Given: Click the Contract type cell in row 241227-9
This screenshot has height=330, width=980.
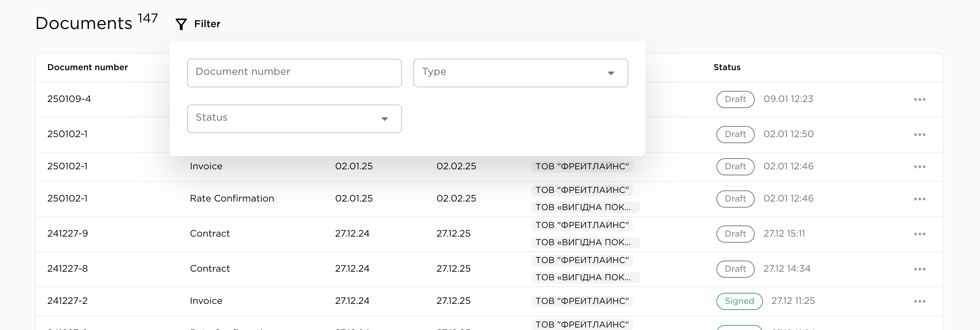Looking at the screenshot, I should tap(210, 233).
